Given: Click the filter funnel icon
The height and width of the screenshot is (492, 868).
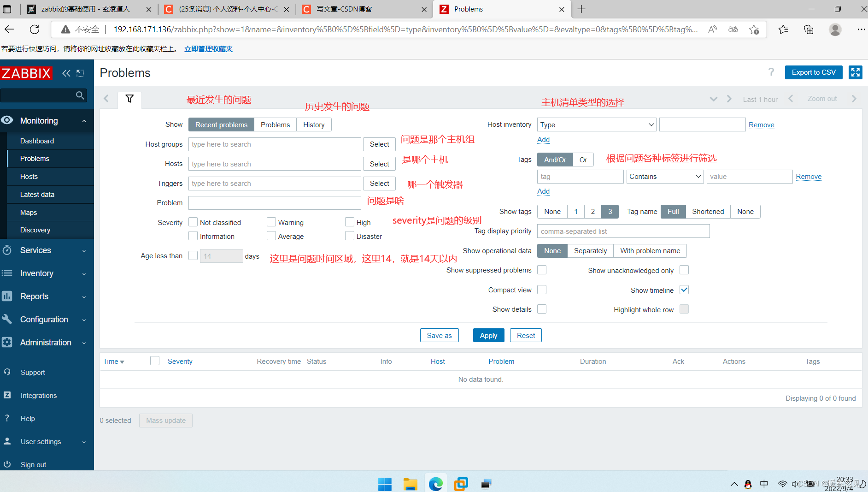Looking at the screenshot, I should pos(129,99).
